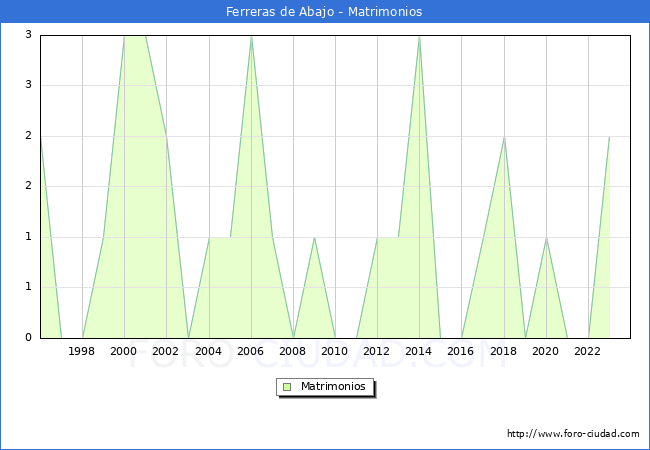This screenshot has height=450, width=650.
Task: Click the 2018 peak data point
Action: [504, 137]
